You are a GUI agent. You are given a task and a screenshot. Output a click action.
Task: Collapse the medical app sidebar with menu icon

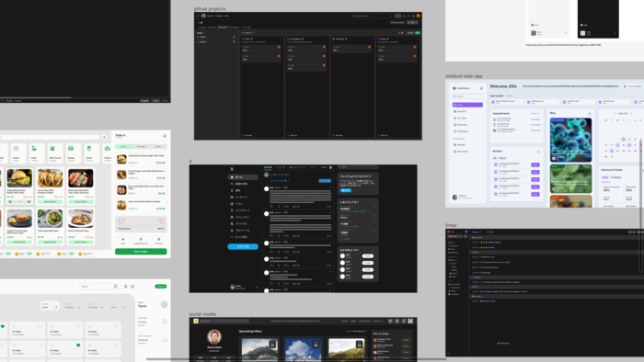coord(481,88)
